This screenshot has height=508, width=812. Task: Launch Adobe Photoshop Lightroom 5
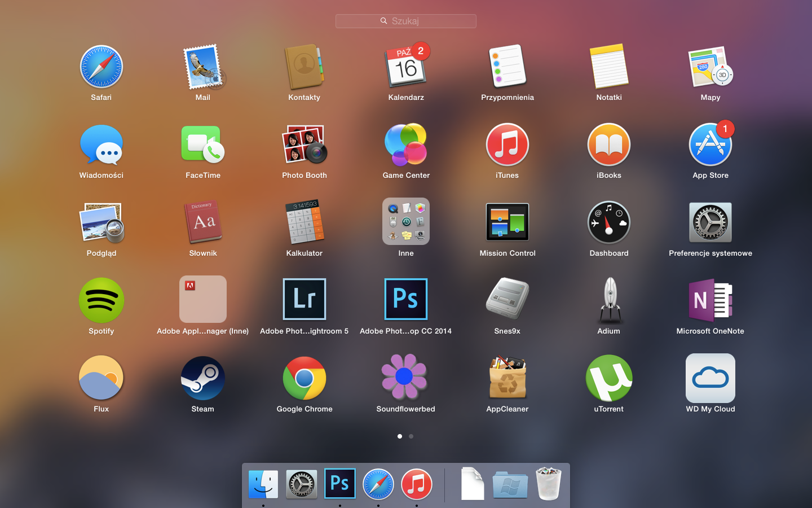pos(304,299)
